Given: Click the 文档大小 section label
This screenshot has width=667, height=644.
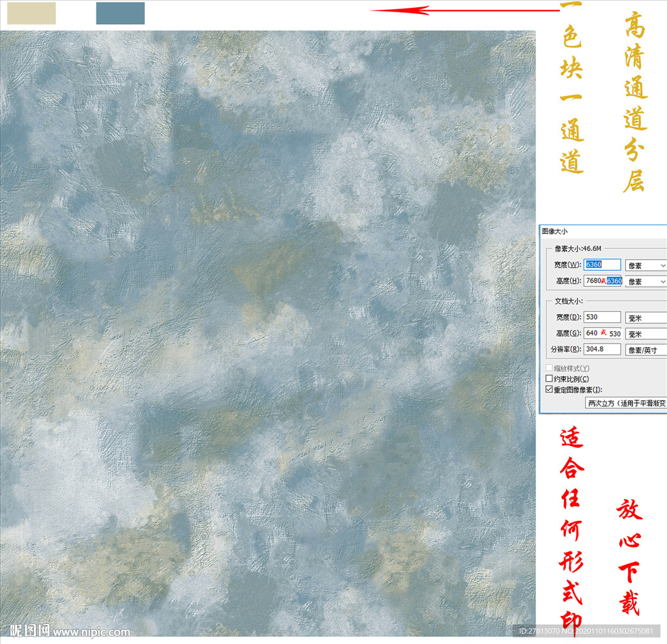Looking at the screenshot, I should [x=569, y=301].
